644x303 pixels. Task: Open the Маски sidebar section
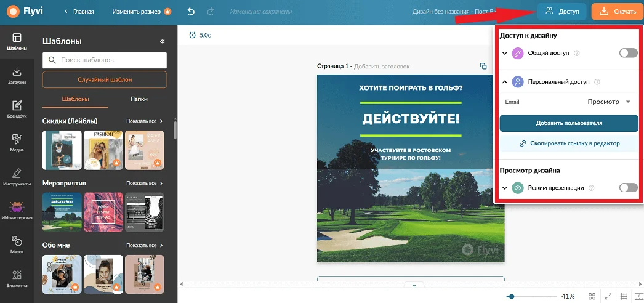coord(17,244)
